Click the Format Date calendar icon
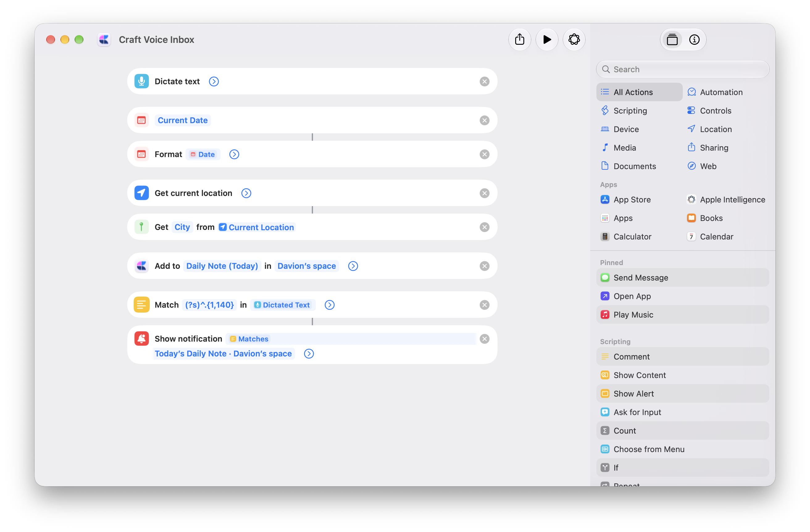The width and height of the screenshot is (810, 532). click(141, 154)
